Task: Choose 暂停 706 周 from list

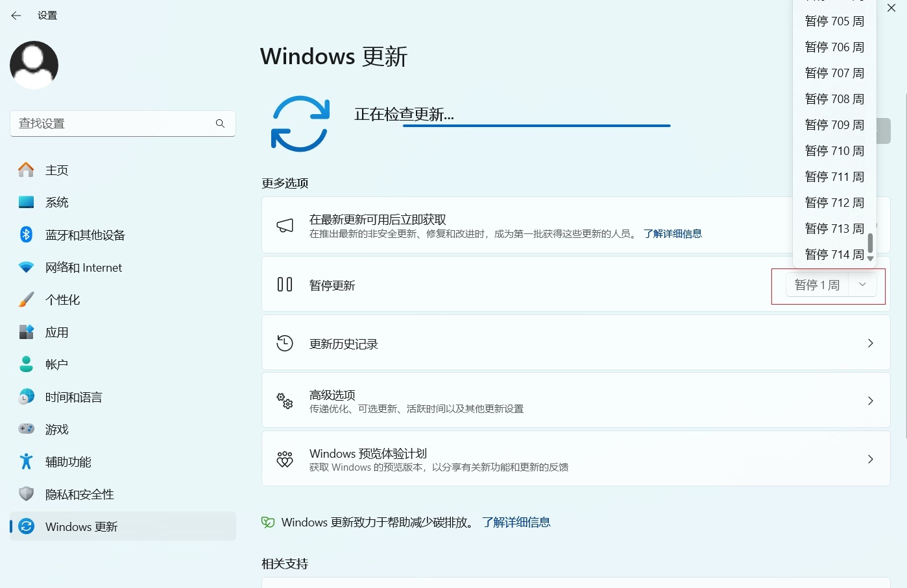Action: point(834,47)
